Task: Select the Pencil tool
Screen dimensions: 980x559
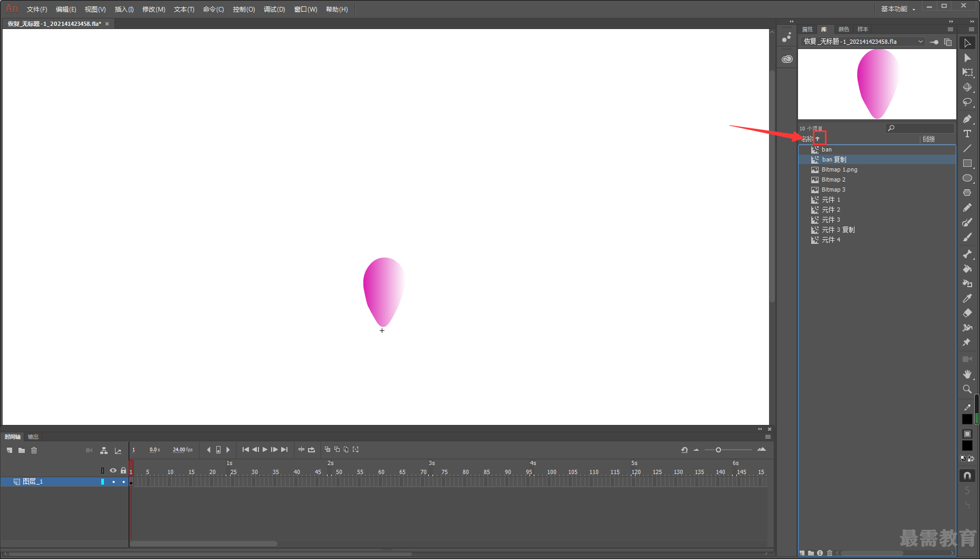Action: [967, 207]
